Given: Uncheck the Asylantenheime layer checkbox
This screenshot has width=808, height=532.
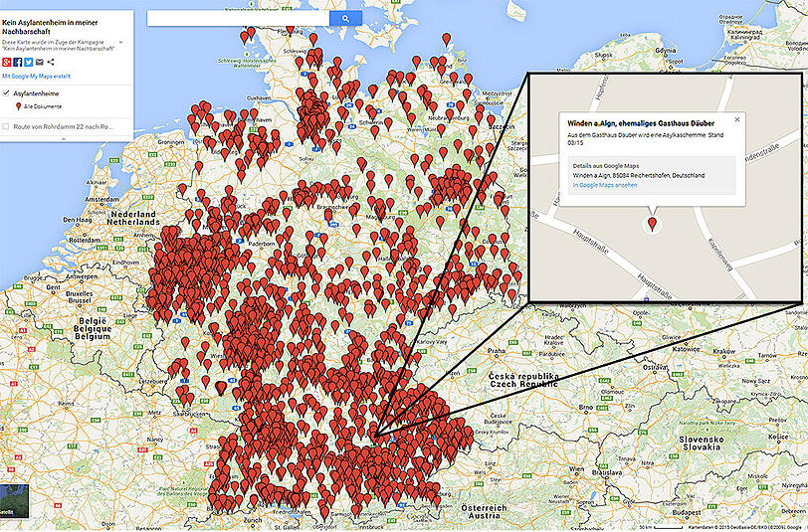Looking at the screenshot, I should click(x=7, y=92).
